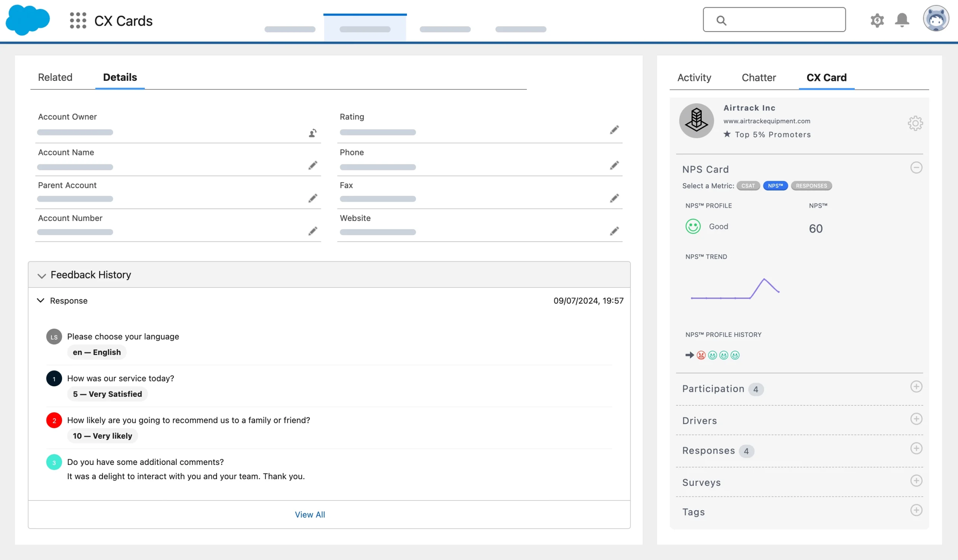Collapse the Response entry chevron
Viewport: 958px width, 560px height.
point(40,301)
